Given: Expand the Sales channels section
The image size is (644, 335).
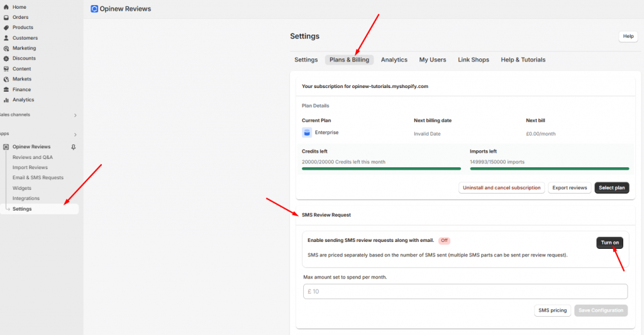Looking at the screenshot, I should 75,116.
